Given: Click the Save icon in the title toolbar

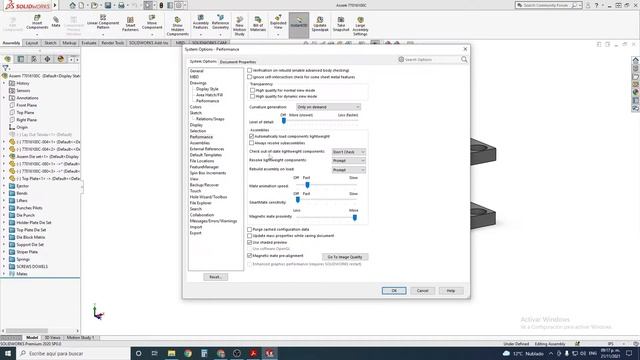Looking at the screenshot, I should tap(108, 5).
